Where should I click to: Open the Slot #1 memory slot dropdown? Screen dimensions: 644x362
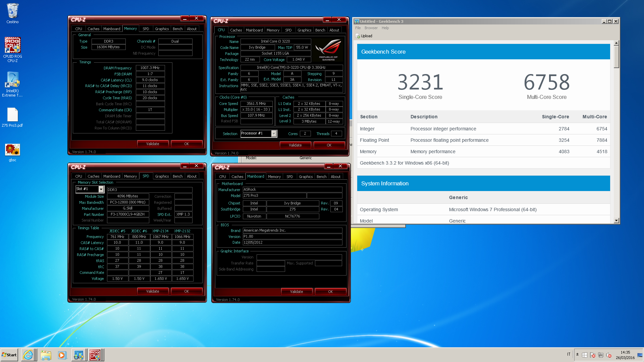click(101, 189)
